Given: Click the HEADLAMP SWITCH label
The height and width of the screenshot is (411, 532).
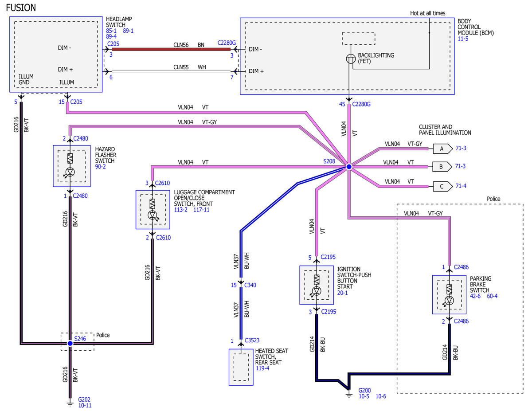Looking at the screenshot, I should (x=120, y=22).
